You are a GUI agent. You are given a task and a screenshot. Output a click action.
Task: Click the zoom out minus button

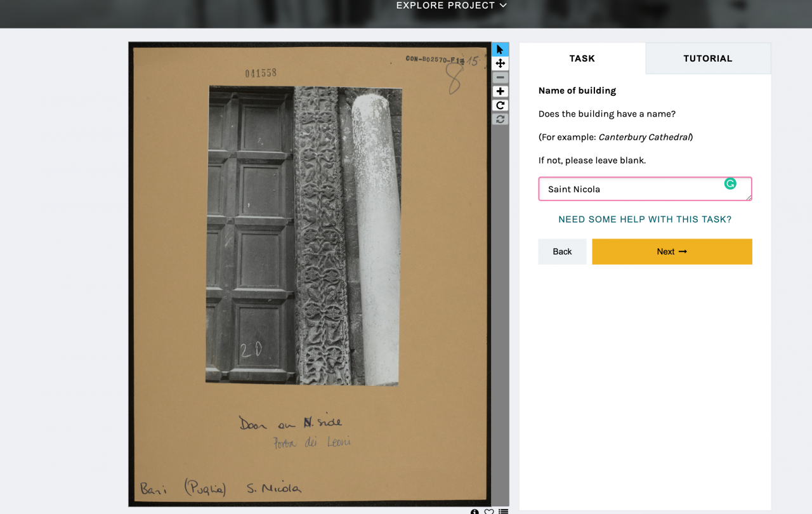tap(500, 77)
